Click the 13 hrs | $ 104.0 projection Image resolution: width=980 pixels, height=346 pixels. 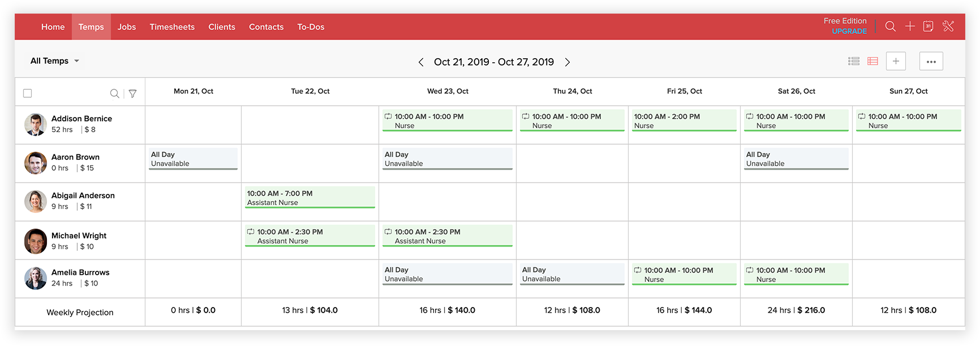pyautogui.click(x=310, y=310)
